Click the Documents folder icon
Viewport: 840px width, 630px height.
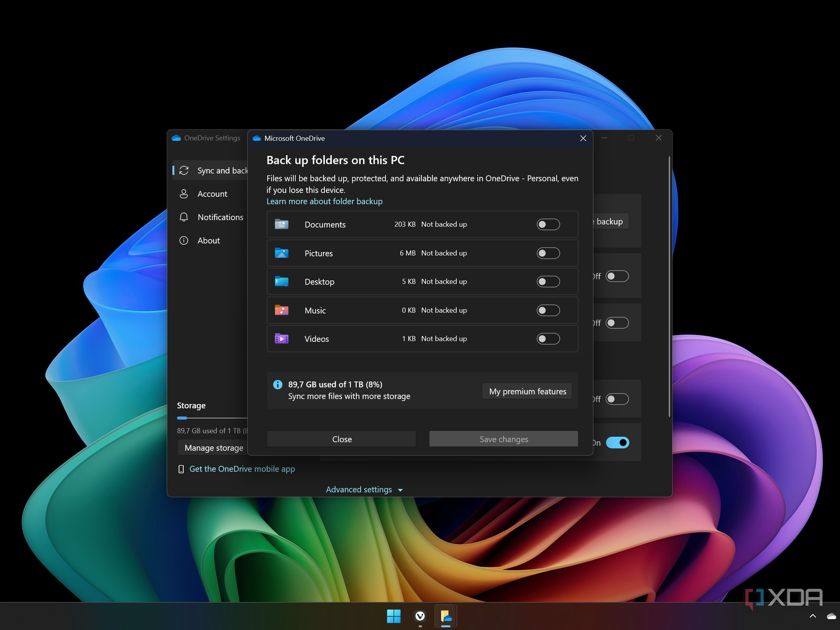tap(281, 225)
